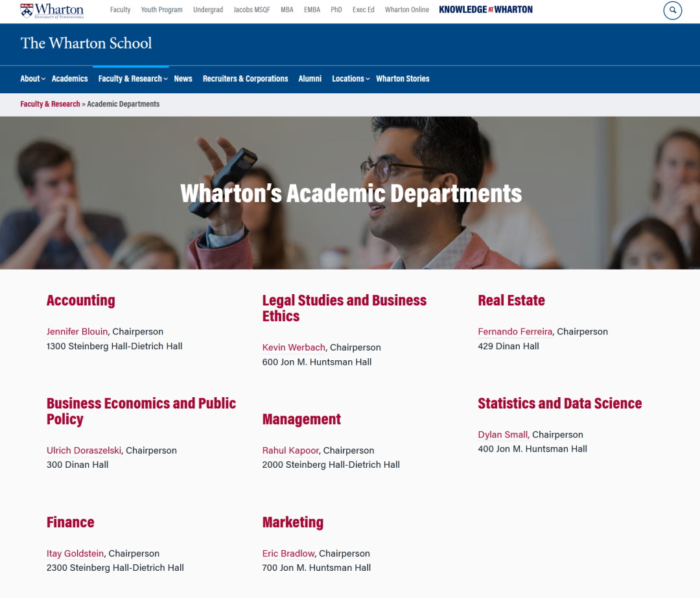
Task: Open Statistics and Data Science heading
Action: click(x=560, y=404)
